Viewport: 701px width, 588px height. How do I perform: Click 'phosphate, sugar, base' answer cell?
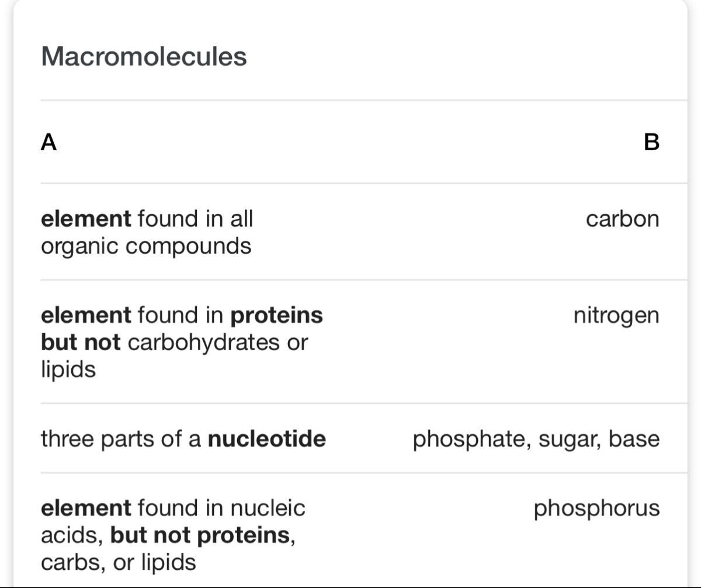[536, 439]
